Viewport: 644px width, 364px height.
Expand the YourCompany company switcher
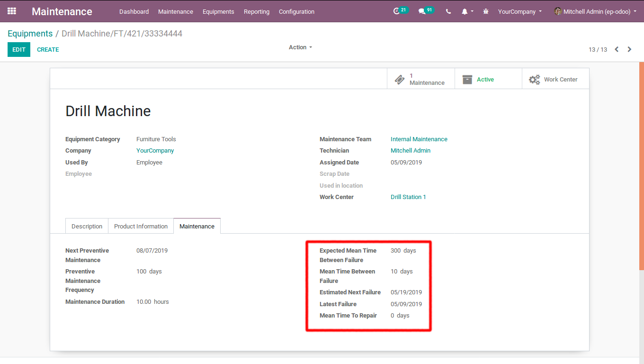(x=520, y=11)
